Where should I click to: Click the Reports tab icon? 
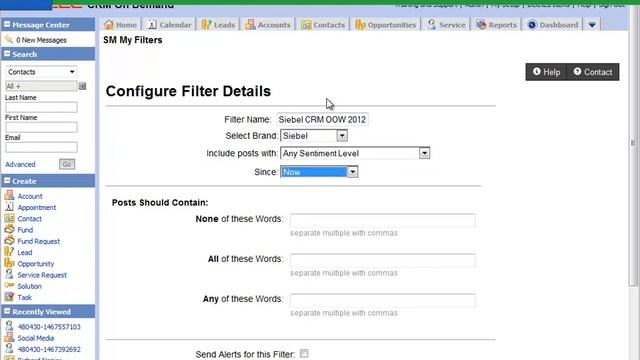[481, 24]
